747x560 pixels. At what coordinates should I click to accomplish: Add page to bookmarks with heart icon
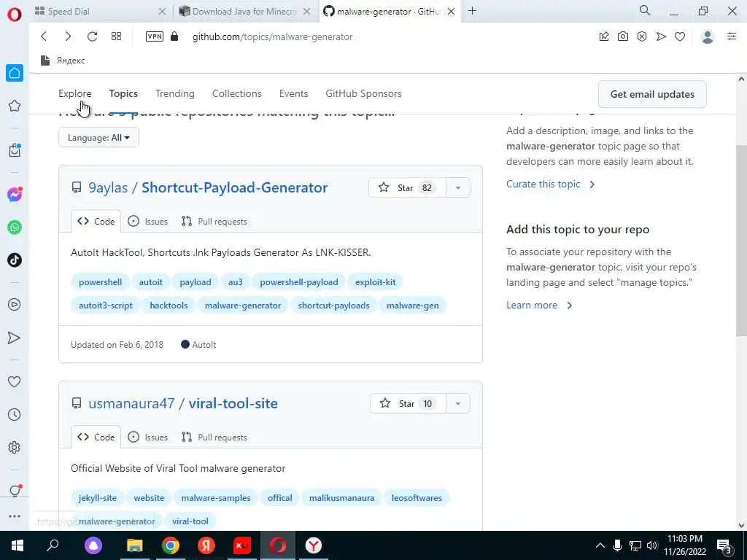click(680, 36)
